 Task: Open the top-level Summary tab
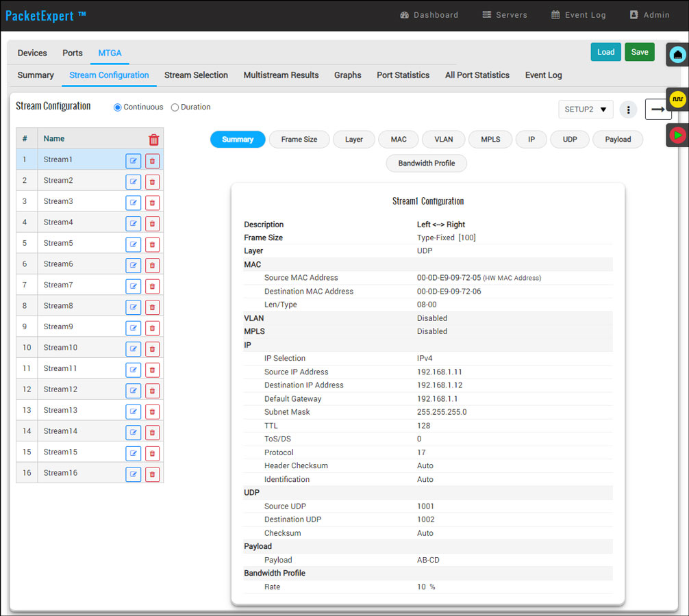pyautogui.click(x=36, y=75)
